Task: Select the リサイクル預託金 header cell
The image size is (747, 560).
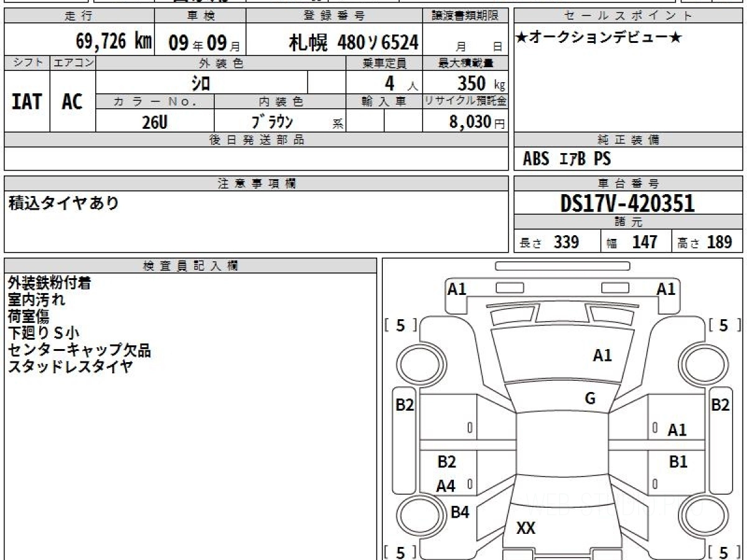Action: [x=466, y=101]
